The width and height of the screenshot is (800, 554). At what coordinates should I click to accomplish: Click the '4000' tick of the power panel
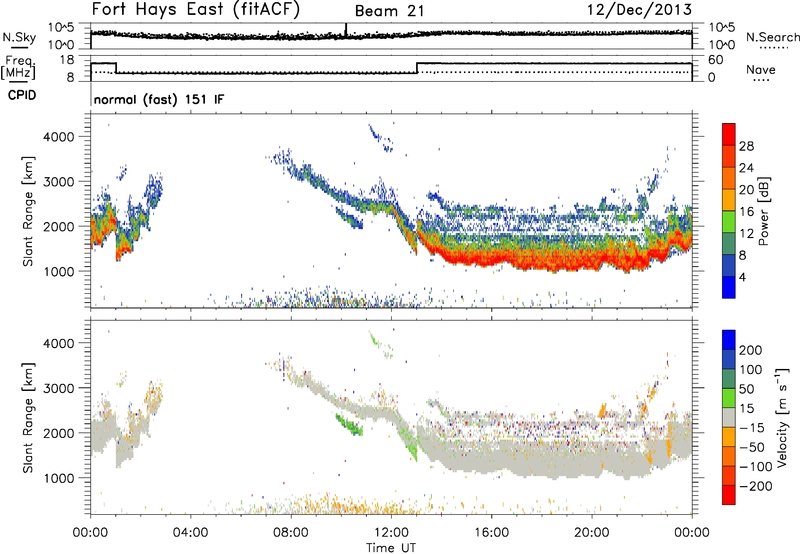[59, 137]
